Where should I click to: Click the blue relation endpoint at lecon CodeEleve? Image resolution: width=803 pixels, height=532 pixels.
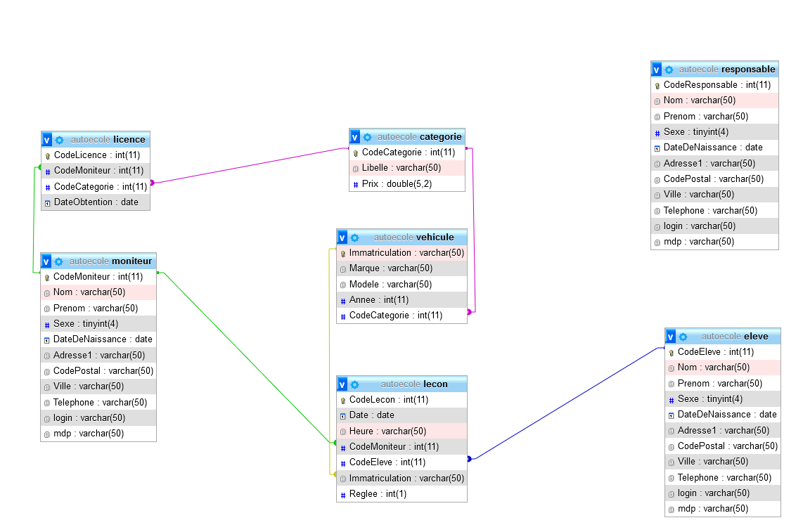point(469,459)
